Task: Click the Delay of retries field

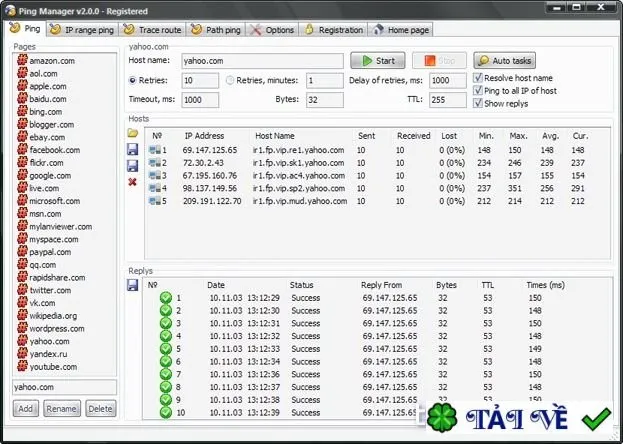Action: click(448, 80)
